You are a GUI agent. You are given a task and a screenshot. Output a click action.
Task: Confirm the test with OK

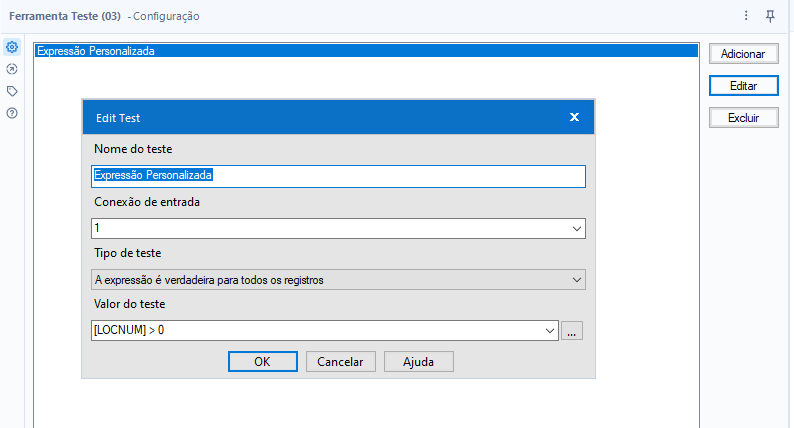point(262,362)
